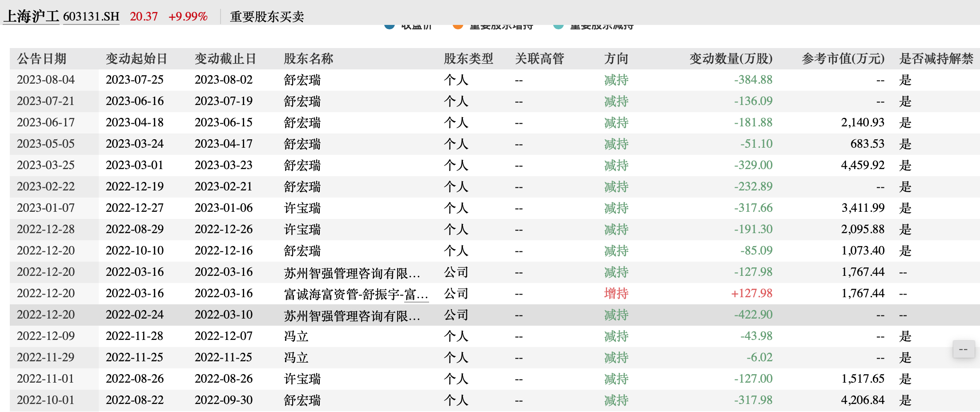The image size is (980, 412).
Task: Click the +127.98 change quantity value
Action: (751, 294)
